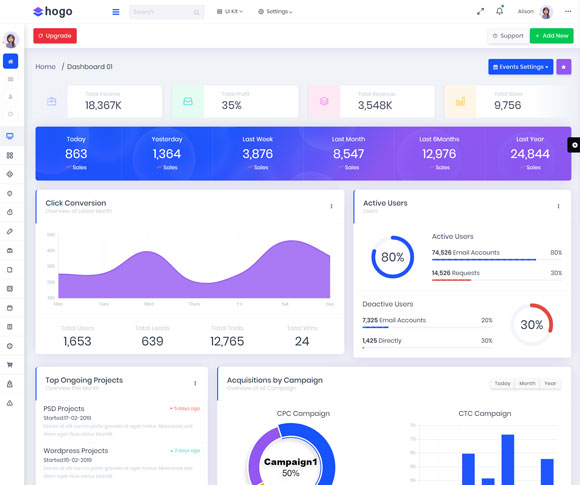
Task: Select the home icon in sidebar
Action: [x=10, y=61]
